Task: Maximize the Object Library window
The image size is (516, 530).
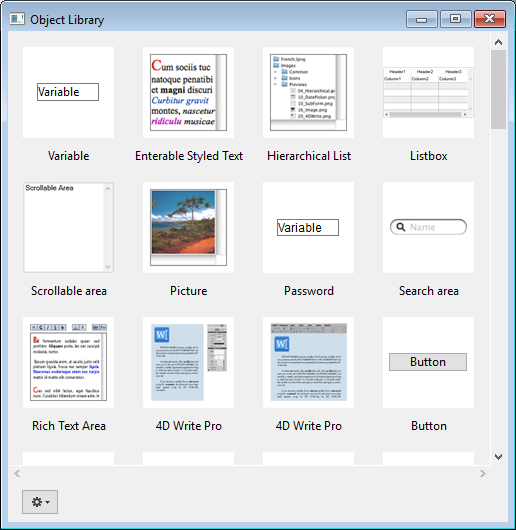Action: (456, 19)
